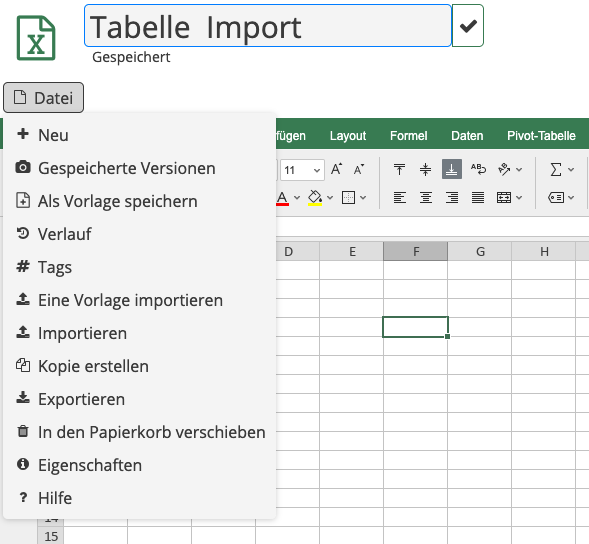Align text left in toolbar
This screenshot has height=544, width=589.
click(399, 197)
